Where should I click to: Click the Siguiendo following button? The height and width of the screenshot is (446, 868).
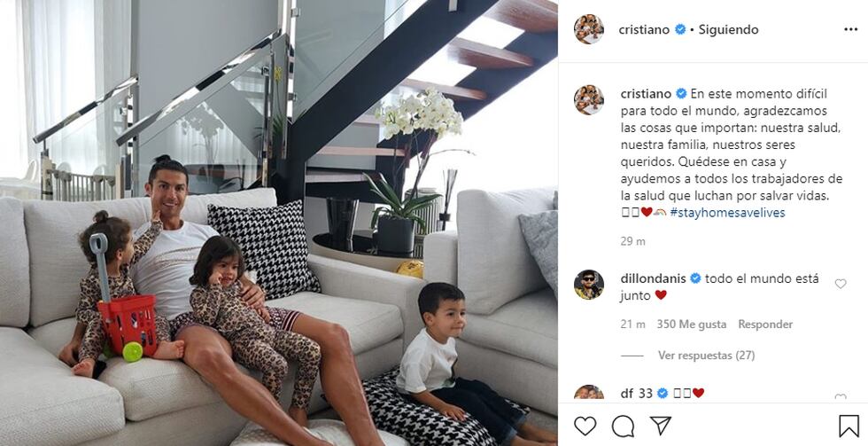pos(728,29)
